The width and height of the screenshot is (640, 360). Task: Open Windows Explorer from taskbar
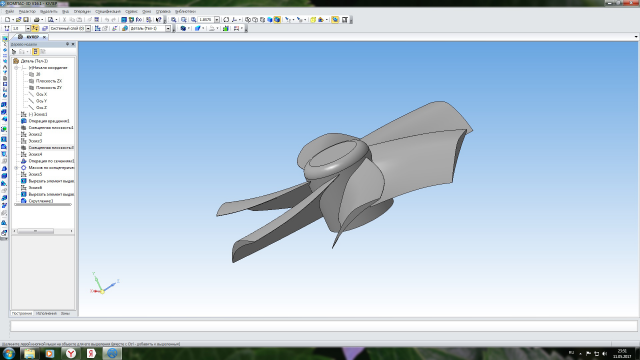point(29,353)
